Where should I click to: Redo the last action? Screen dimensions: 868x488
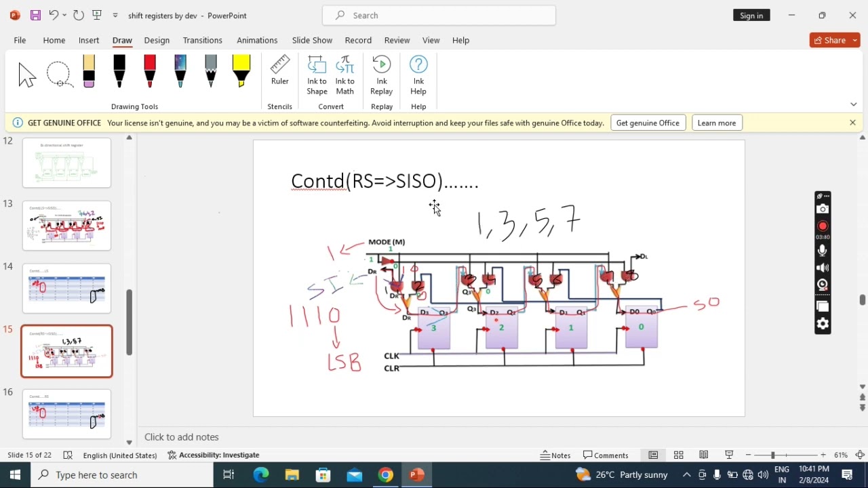pyautogui.click(x=79, y=15)
